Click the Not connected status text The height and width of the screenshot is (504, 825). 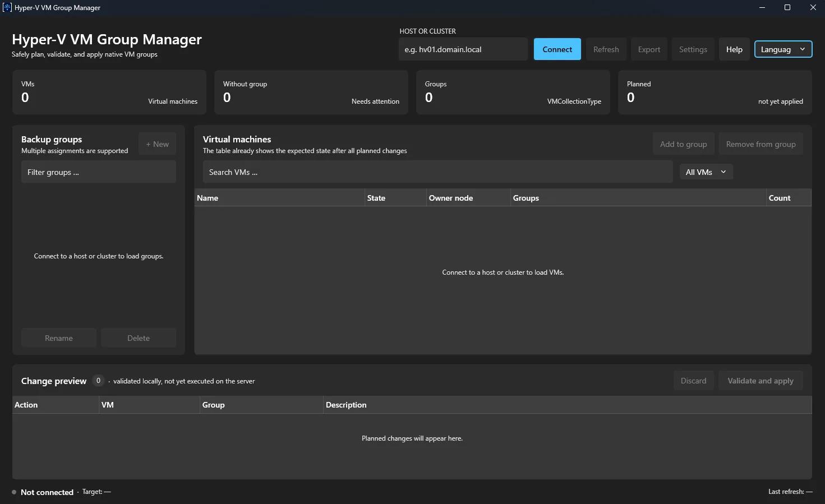(47, 492)
